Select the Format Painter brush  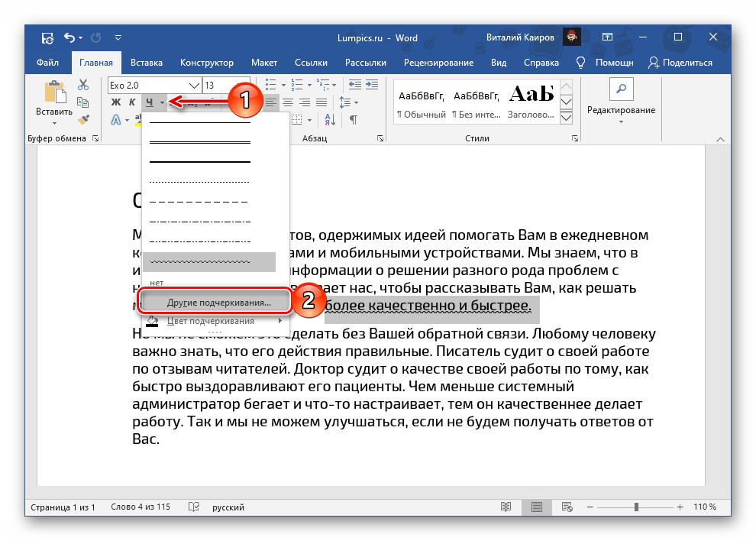83,119
